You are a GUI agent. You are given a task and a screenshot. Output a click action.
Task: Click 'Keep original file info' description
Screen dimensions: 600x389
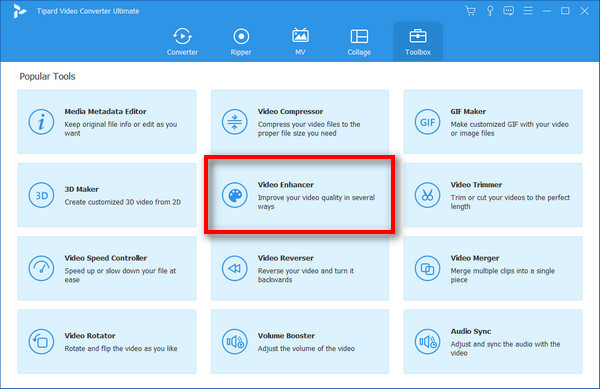[x=121, y=129]
